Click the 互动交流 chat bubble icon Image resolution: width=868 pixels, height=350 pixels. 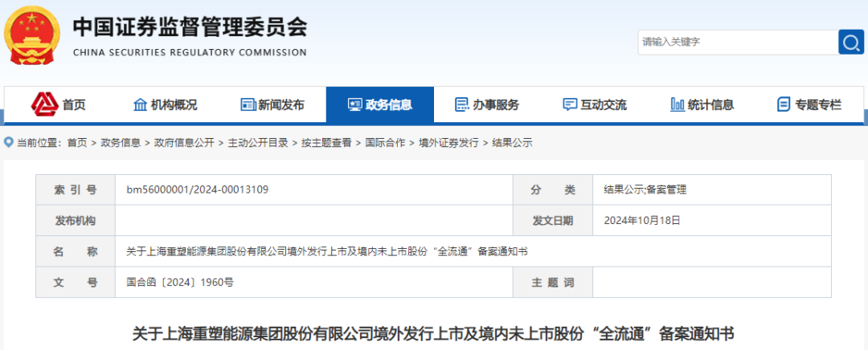(570, 104)
